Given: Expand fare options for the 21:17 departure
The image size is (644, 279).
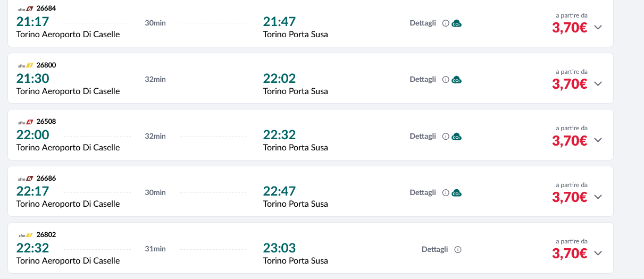Looking at the screenshot, I should [x=598, y=28].
